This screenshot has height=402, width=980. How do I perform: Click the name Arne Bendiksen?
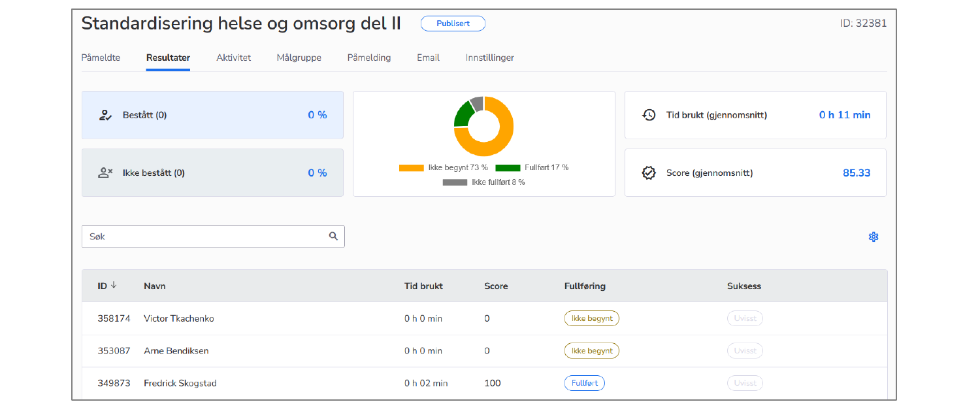(176, 351)
